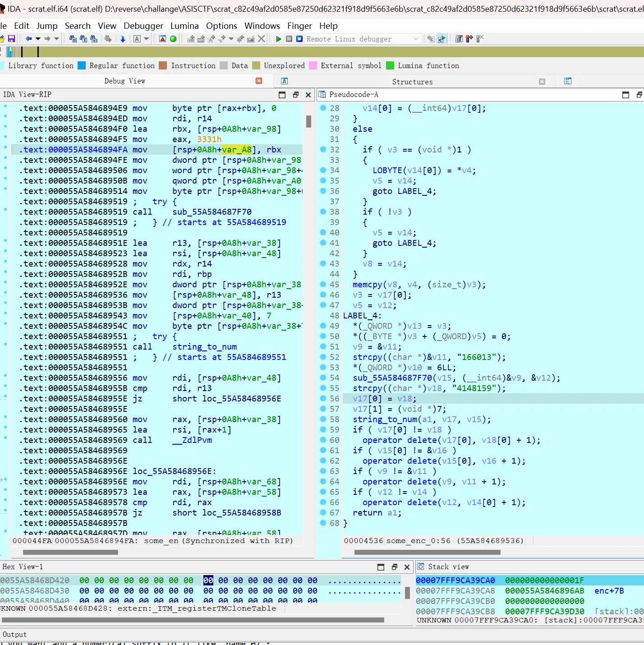Screen dimensions: 644x645
Task: Open the immediate value search binoculars icon
Action: 94,39
